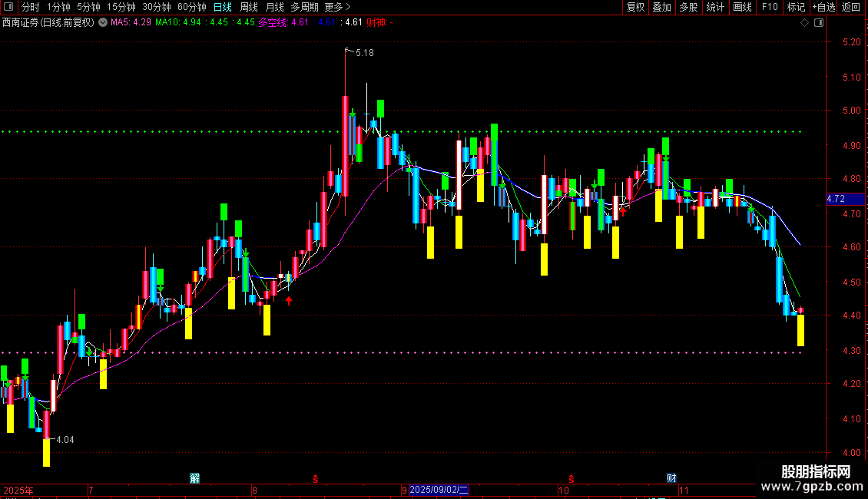Click the 2025年 label on time axis
This screenshot has height=499, width=868.
18,490
